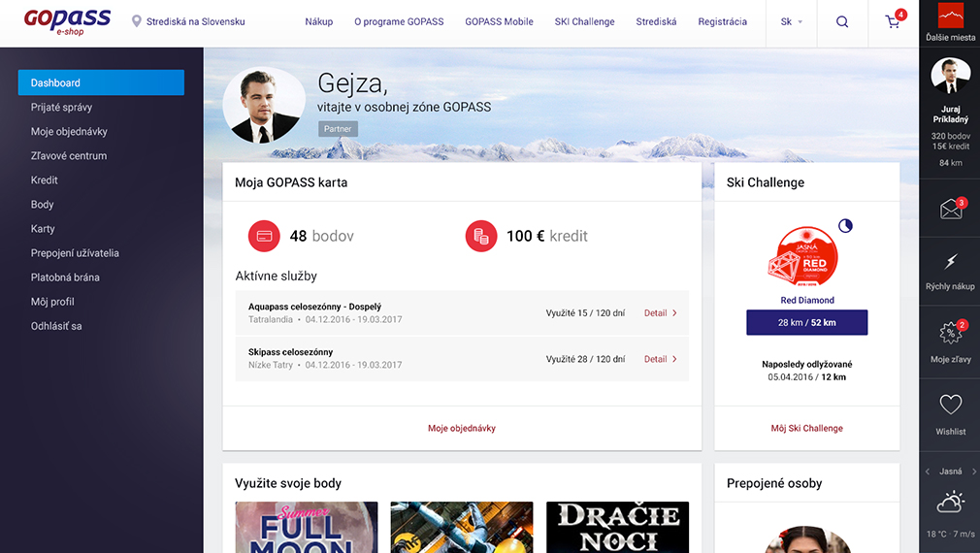Click the Prepojené osoby heading
980x553 pixels.
(x=774, y=484)
